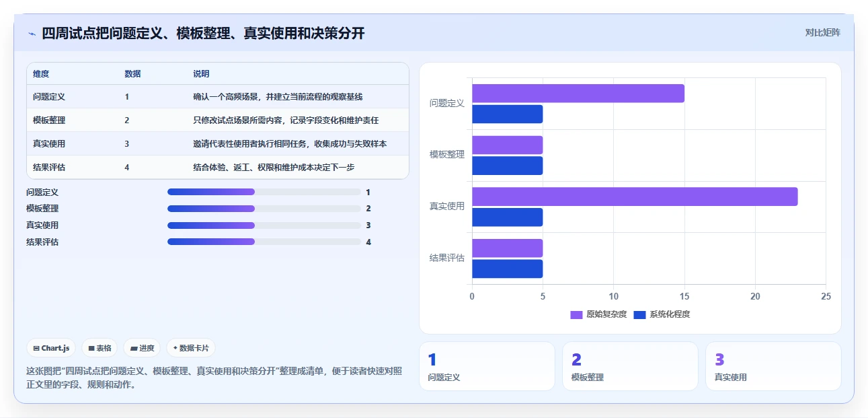This screenshot has width=868, height=418.
Task: Click the 数据 column header
Action: (132, 74)
